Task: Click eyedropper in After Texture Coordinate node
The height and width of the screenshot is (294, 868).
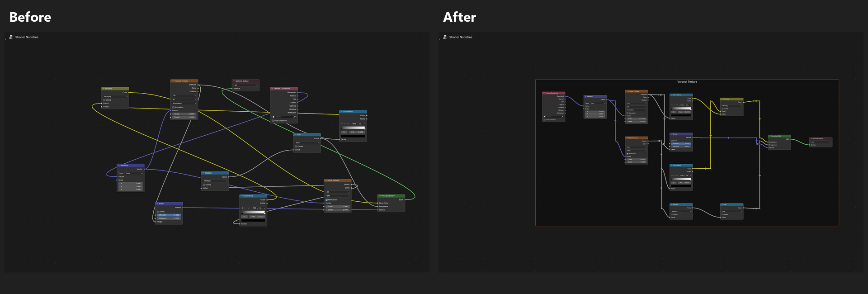Action: (562, 117)
